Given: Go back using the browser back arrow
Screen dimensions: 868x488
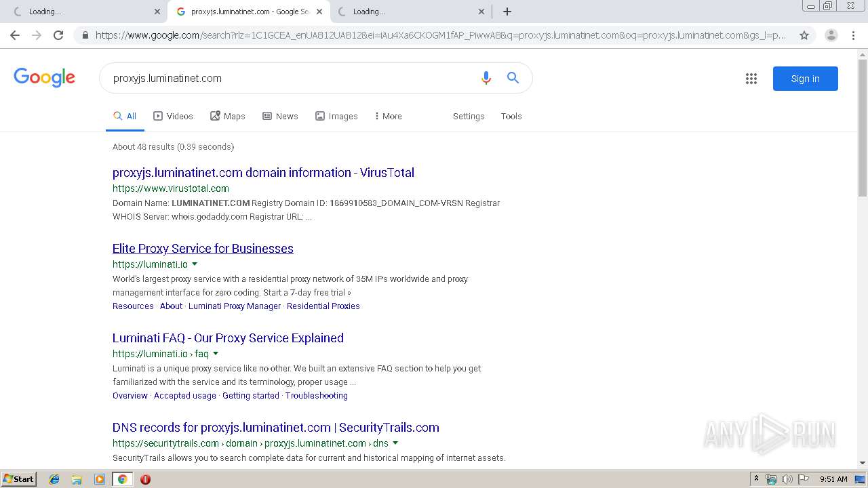Looking at the screenshot, I should pos(15,35).
